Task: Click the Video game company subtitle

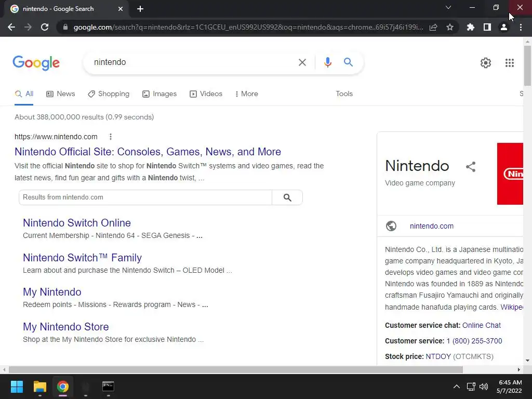Action: pyautogui.click(x=420, y=183)
